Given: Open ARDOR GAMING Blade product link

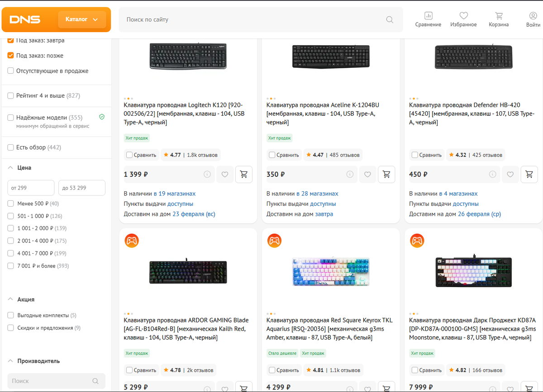Looking at the screenshot, I should (185, 329).
